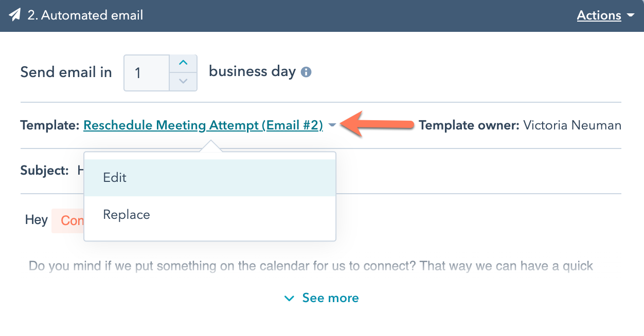644x336 pixels.
Task: Click the orange arrow pointing at template
Action: pyautogui.click(x=378, y=124)
